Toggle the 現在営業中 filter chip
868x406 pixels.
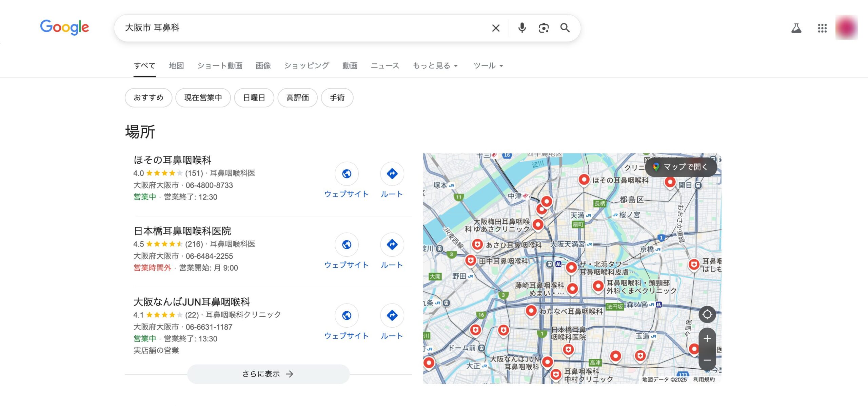coord(203,98)
